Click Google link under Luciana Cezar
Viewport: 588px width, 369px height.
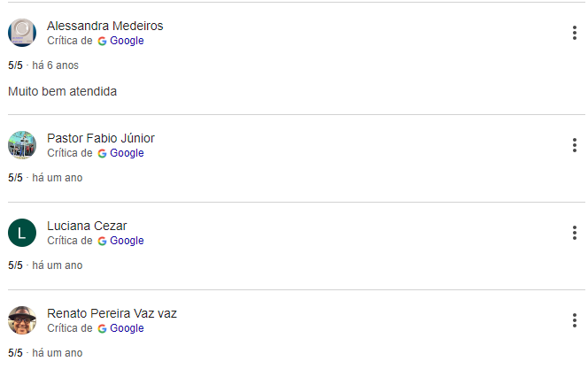(127, 241)
